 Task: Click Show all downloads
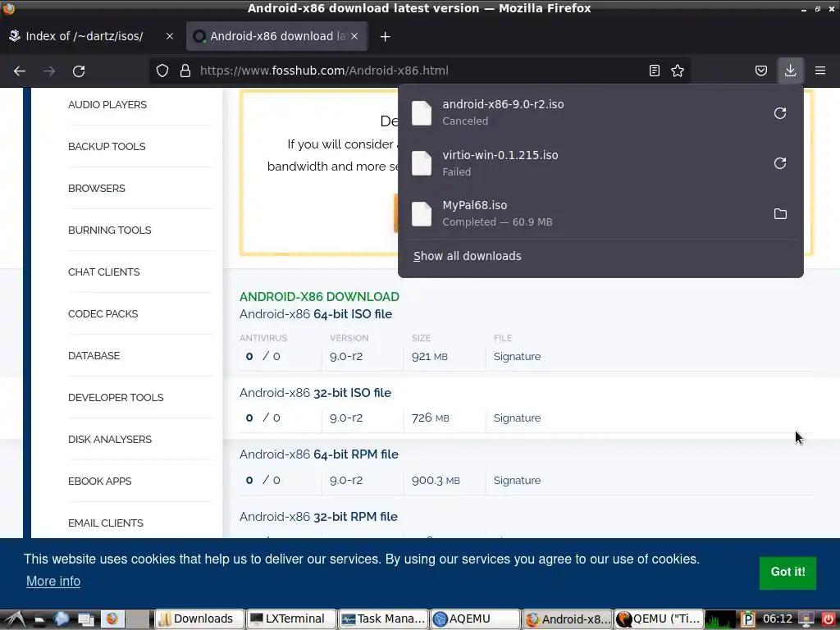pyautogui.click(x=467, y=256)
